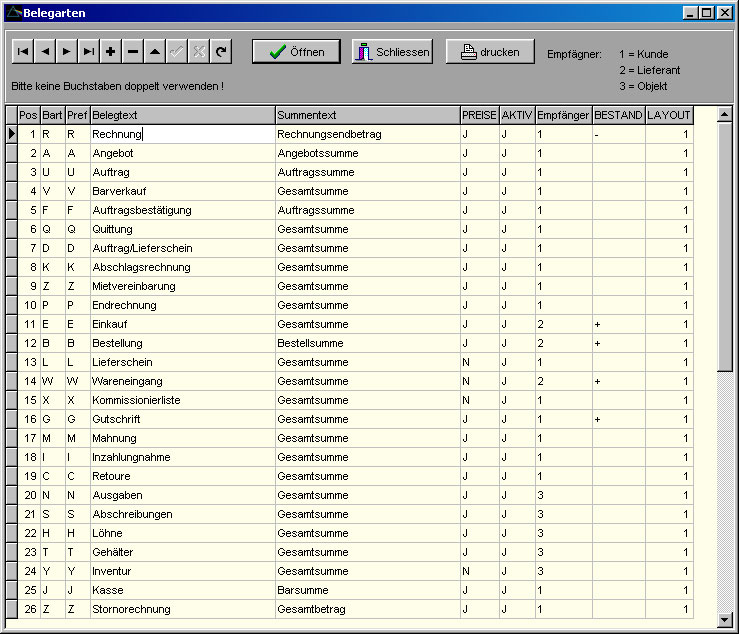739x634 pixels.
Task: Select the Mietvereinbarung cell
Action: (182, 286)
